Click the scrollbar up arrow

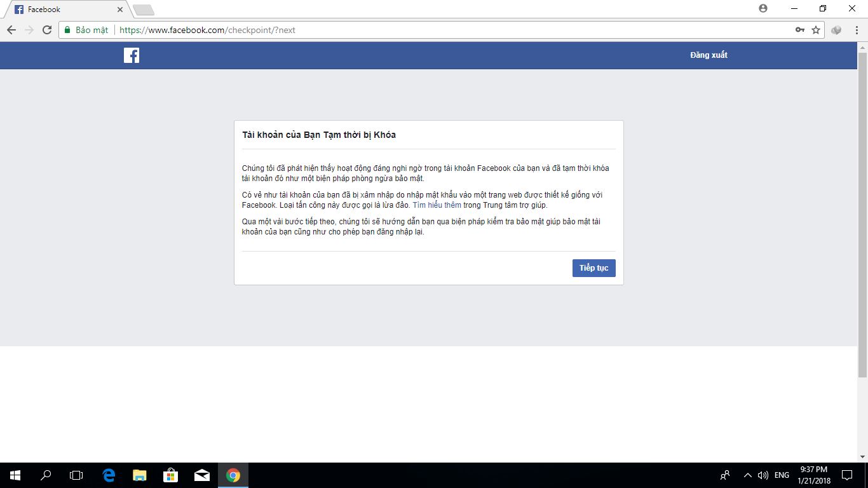[x=862, y=47]
